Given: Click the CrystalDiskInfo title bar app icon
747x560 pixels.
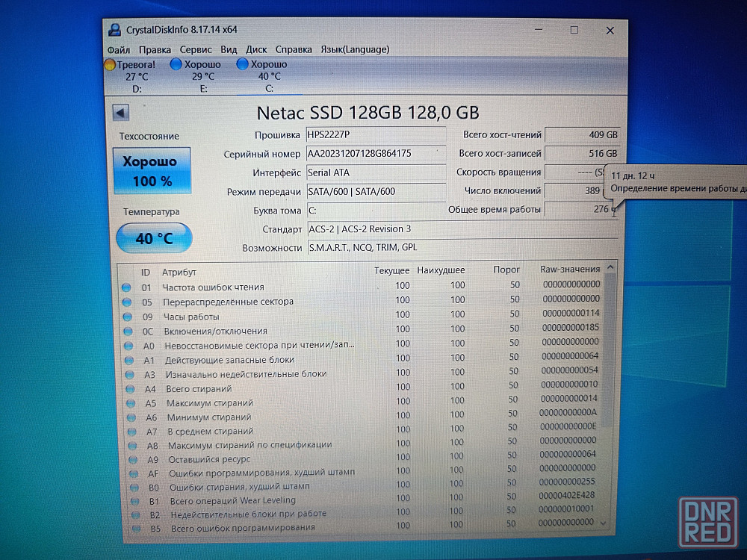Looking at the screenshot, I should pos(114,30).
